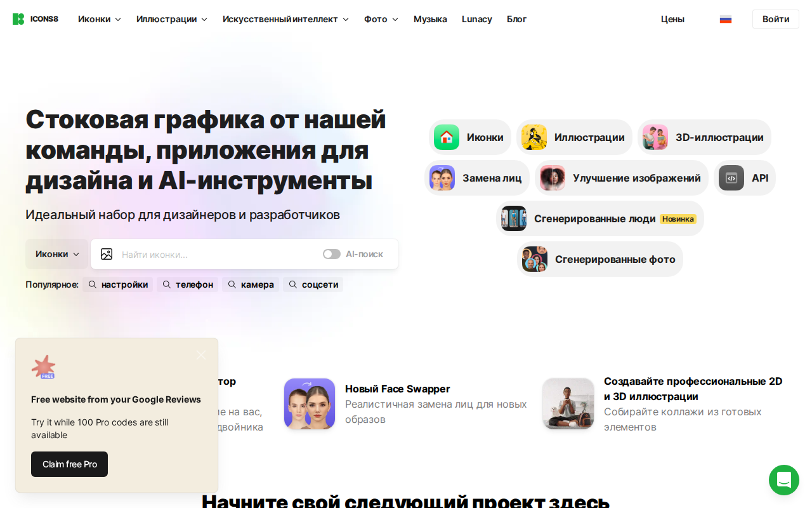The height and width of the screenshot is (508, 812).
Task: Click the 3D-иллюстрации category icon
Action: click(655, 137)
